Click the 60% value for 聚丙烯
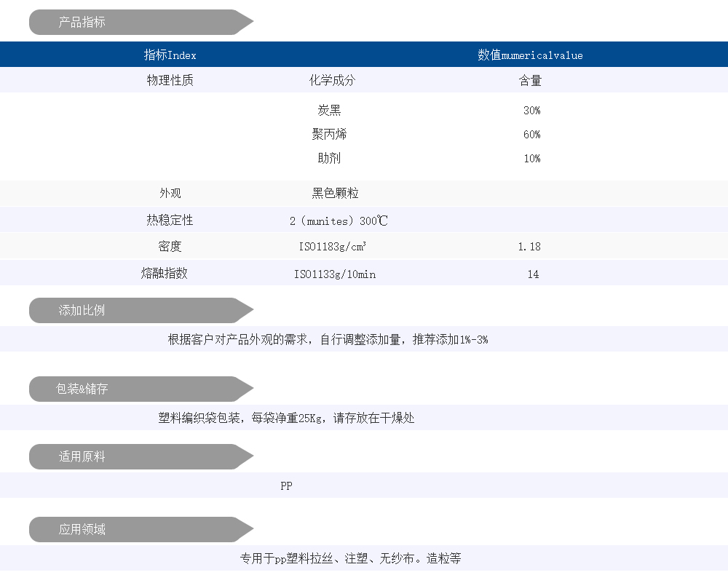This screenshot has width=728, height=575. (x=531, y=135)
